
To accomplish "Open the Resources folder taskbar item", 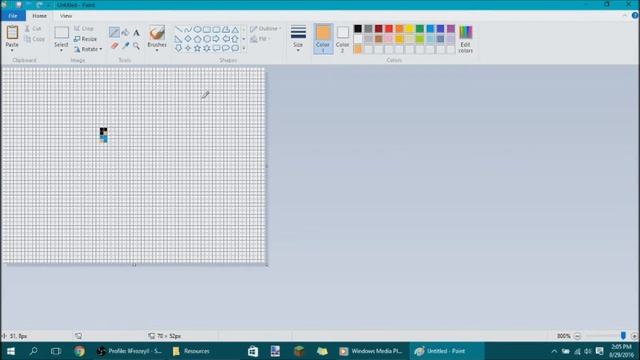I will point(191,351).
